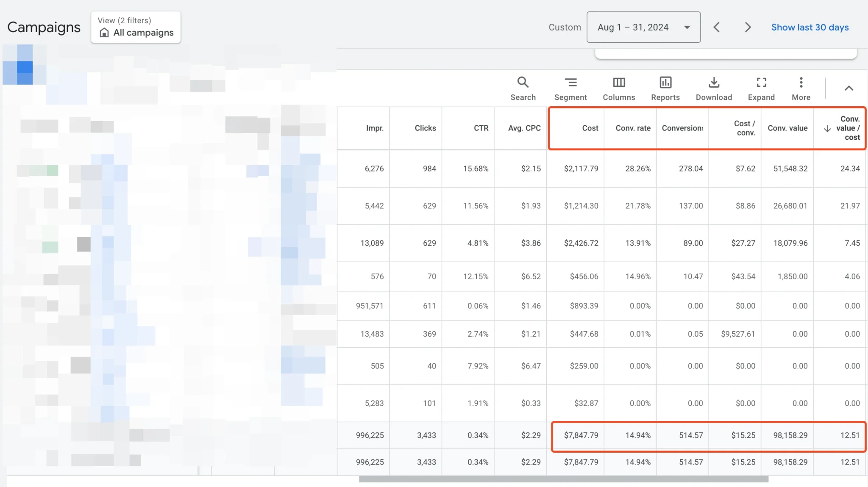The height and width of the screenshot is (487, 868).
Task: Sort table by Cost column header
Action: [590, 128]
